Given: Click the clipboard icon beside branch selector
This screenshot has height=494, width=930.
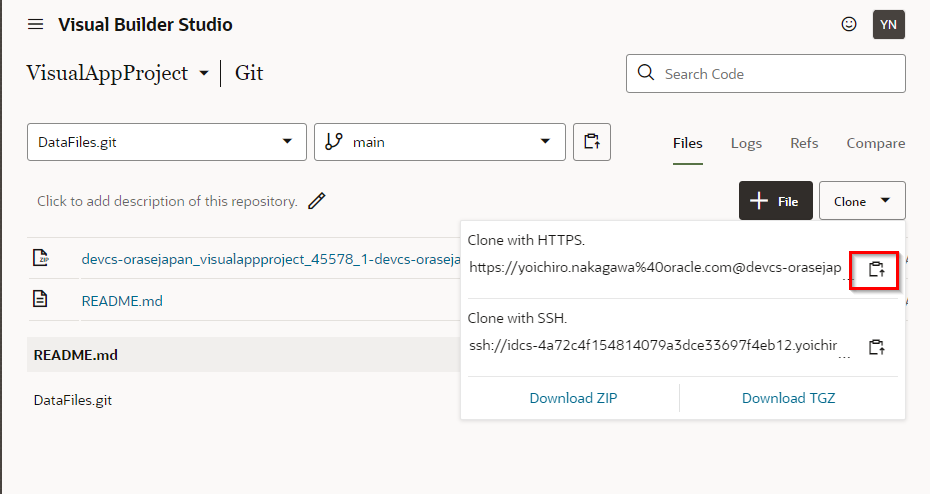Looking at the screenshot, I should pyautogui.click(x=592, y=142).
